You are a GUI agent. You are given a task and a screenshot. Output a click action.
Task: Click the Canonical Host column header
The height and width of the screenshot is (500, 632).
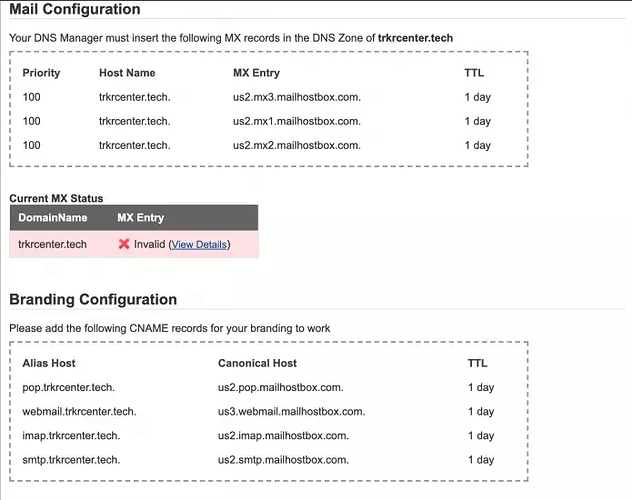pyautogui.click(x=257, y=363)
